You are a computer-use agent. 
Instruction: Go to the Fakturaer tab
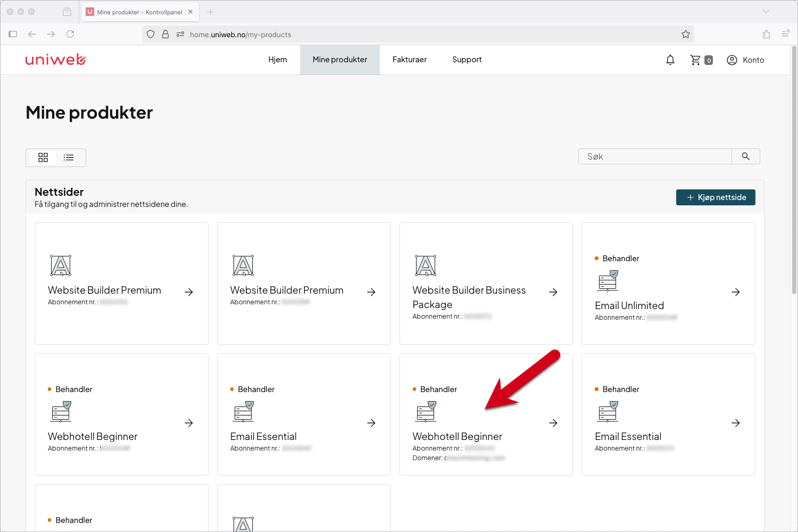[x=410, y=60]
